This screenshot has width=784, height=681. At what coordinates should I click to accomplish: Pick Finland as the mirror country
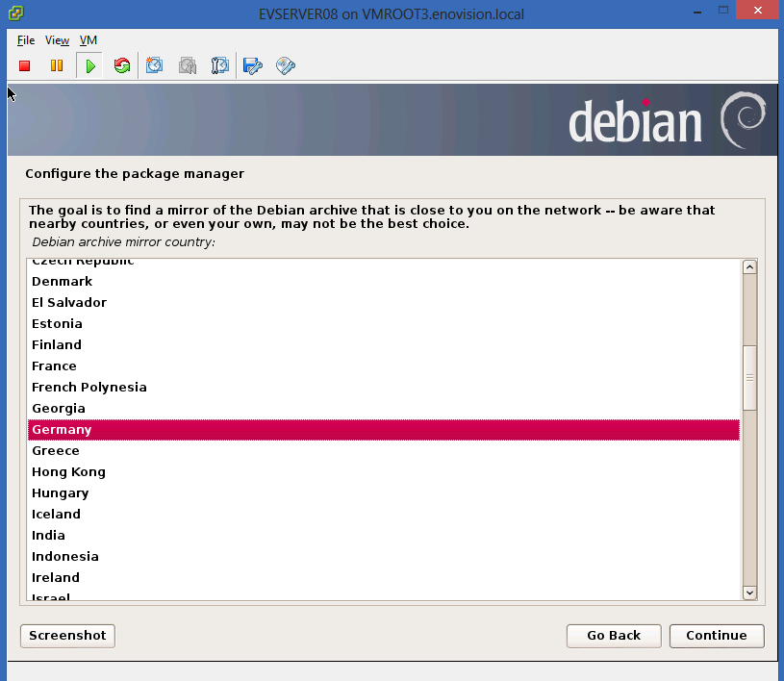[384, 345]
